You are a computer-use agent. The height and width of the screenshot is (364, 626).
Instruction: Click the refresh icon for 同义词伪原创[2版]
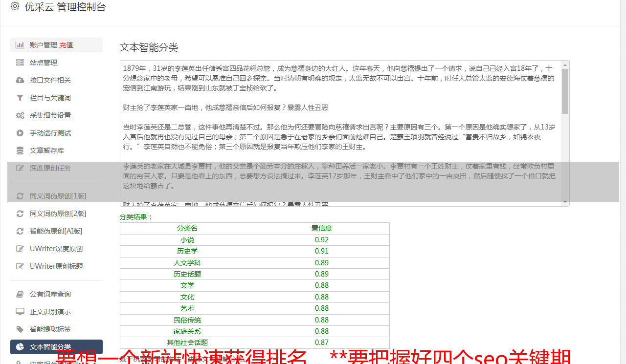(20, 214)
